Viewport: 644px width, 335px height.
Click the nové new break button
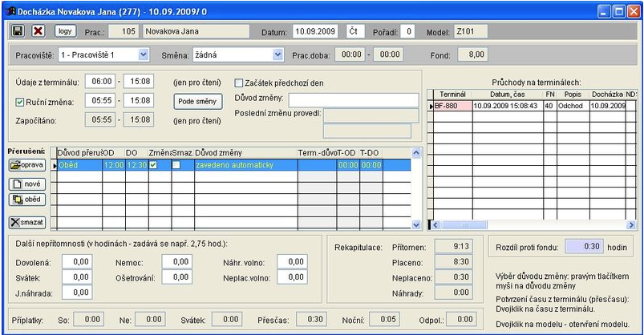click(27, 184)
